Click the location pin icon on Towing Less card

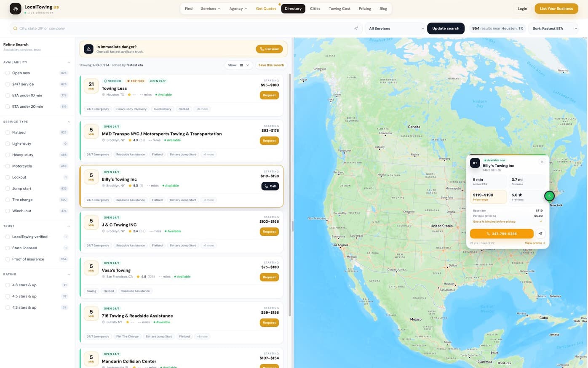tap(103, 95)
